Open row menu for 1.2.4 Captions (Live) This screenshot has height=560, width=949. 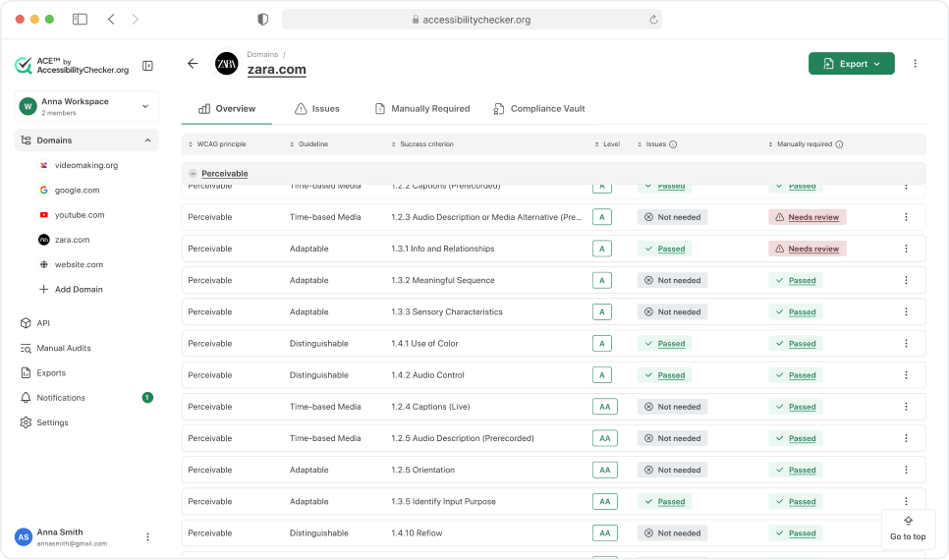[906, 407]
